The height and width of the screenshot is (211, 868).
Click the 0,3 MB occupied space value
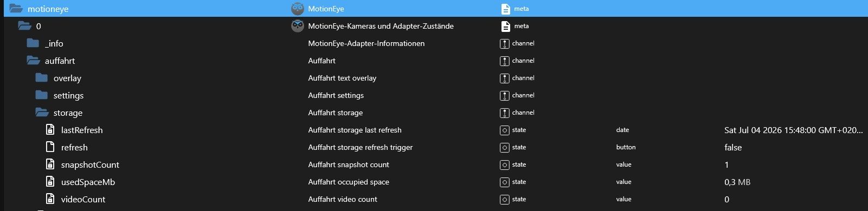tap(737, 182)
